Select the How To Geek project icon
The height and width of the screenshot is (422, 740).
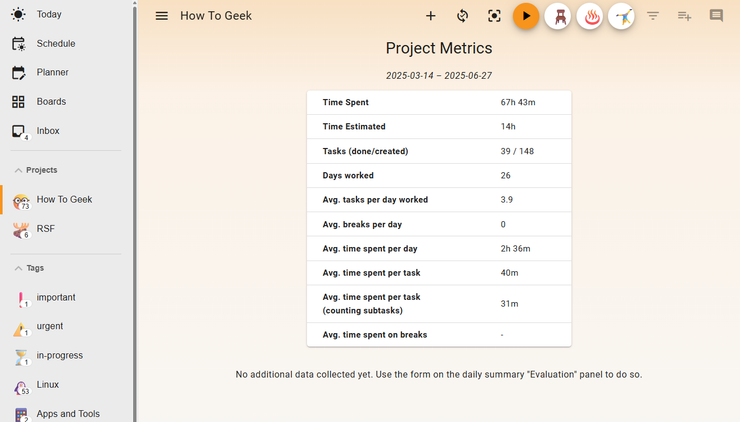click(x=21, y=202)
